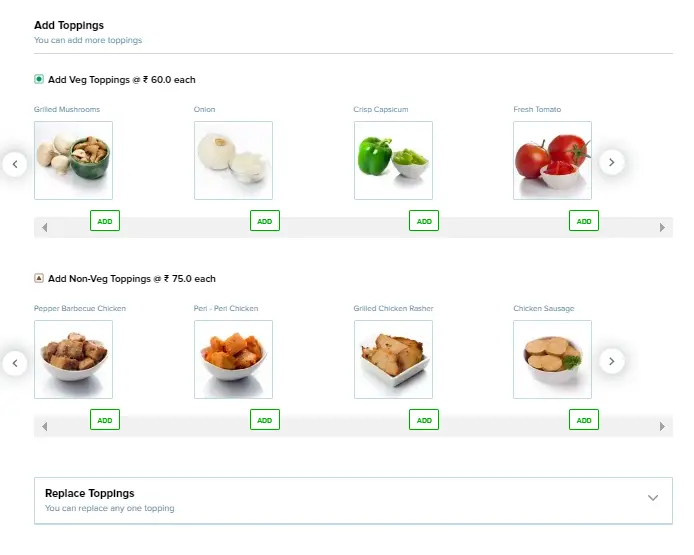Add Pepper Barbecue Chicken topping

pyautogui.click(x=105, y=420)
